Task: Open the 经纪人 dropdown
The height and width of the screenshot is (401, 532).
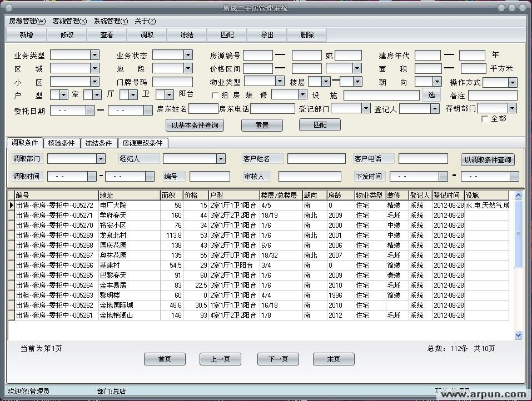Action: (x=221, y=159)
